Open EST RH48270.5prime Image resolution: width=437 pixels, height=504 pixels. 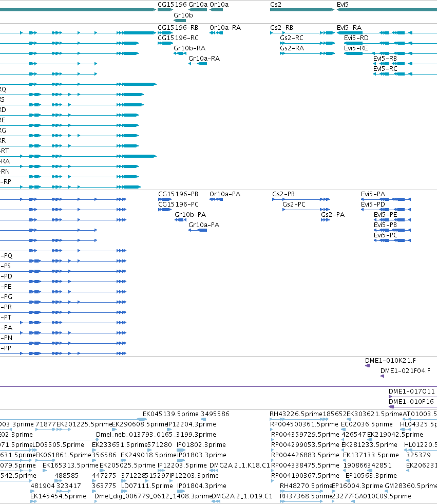pyautogui.click(x=306, y=486)
